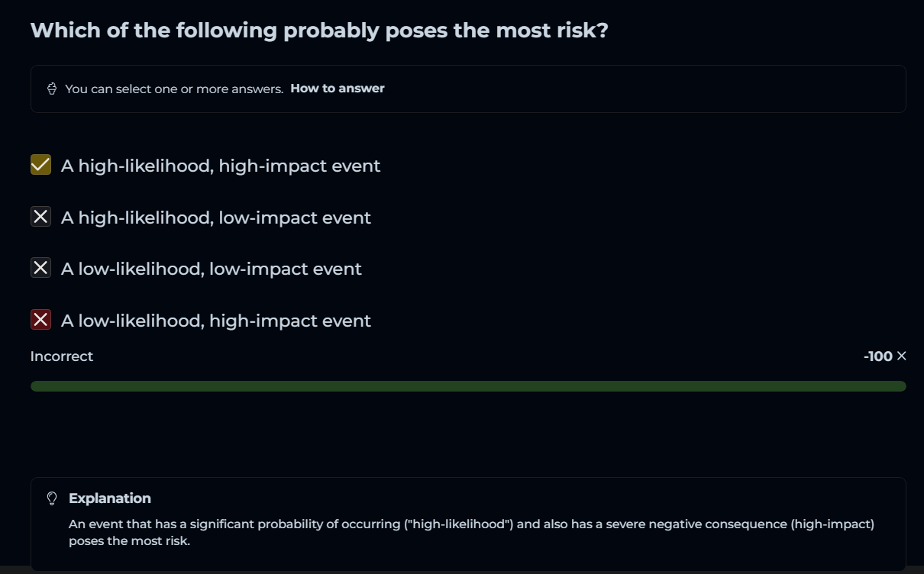
Task: Select the "A high-likelihood, low-impact event" answer text
Action: [215, 218]
